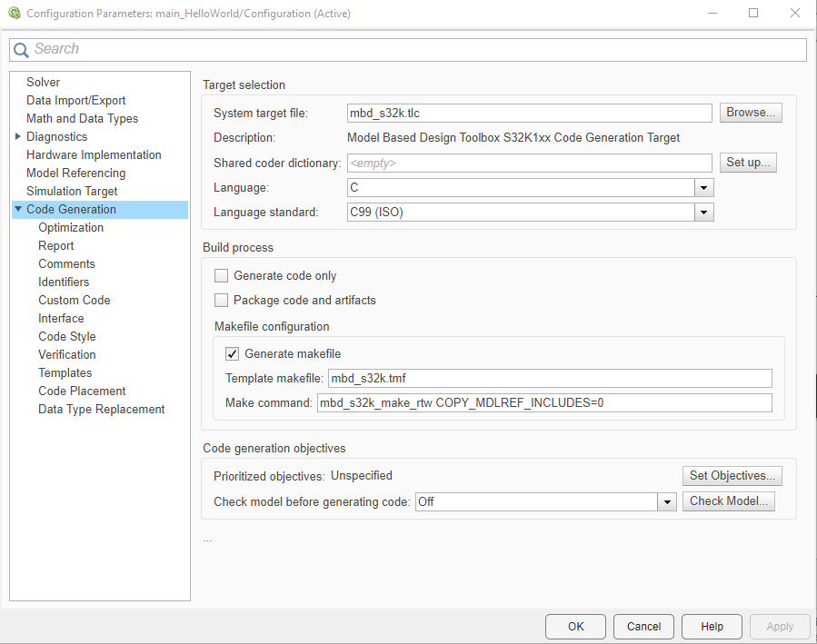Click Browse to pick a system target file
The image size is (817, 644).
tap(751, 113)
